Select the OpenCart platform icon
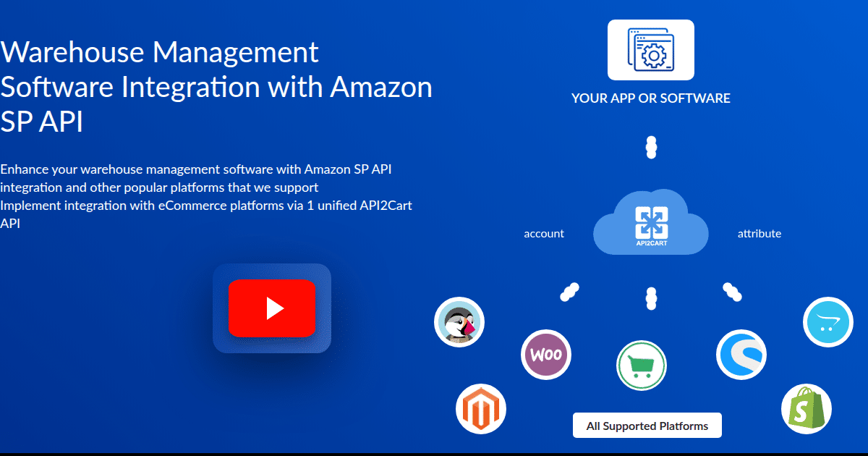This screenshot has height=456, width=868. [828, 322]
